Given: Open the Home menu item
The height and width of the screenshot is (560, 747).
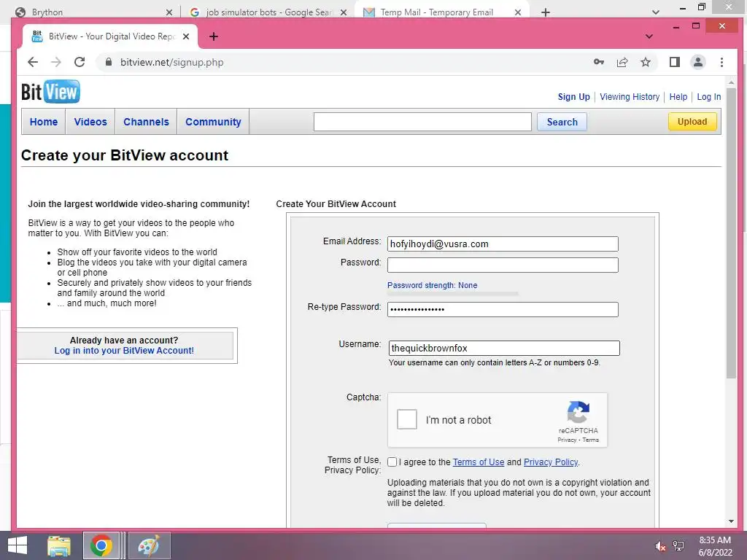Looking at the screenshot, I should (43, 122).
